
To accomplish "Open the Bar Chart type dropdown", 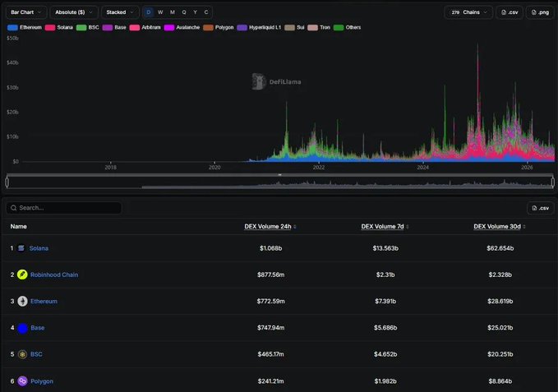I will click(x=26, y=12).
